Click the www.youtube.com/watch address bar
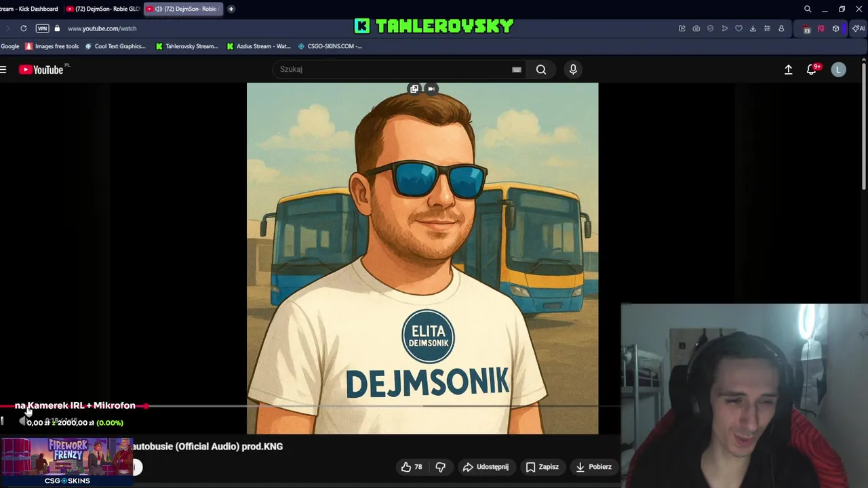This screenshot has width=868, height=488. [102, 28]
